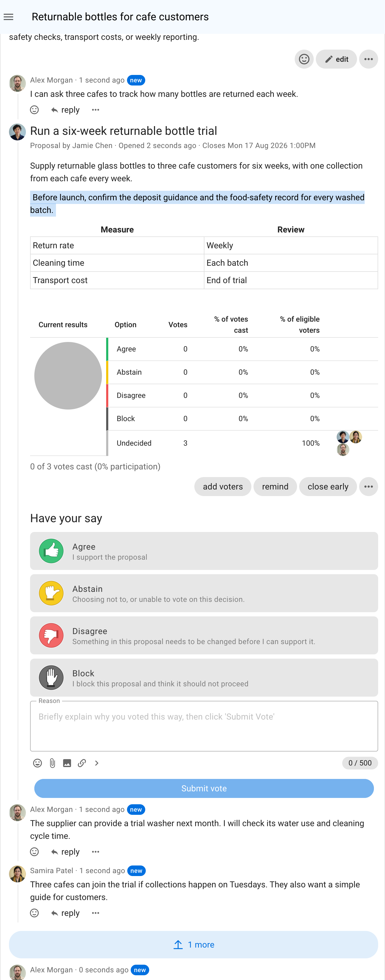Open the hamburger navigation menu
The image size is (385, 980).
coord(8,17)
